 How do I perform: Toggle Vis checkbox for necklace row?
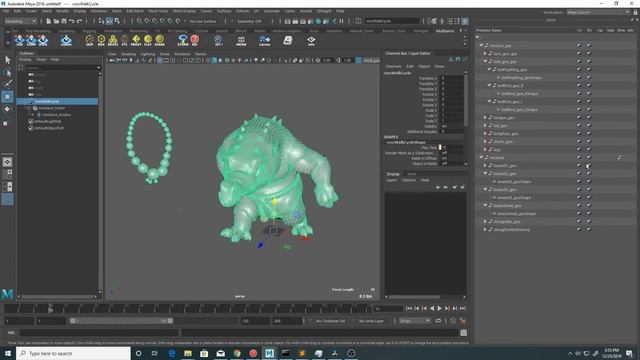(x=579, y=158)
